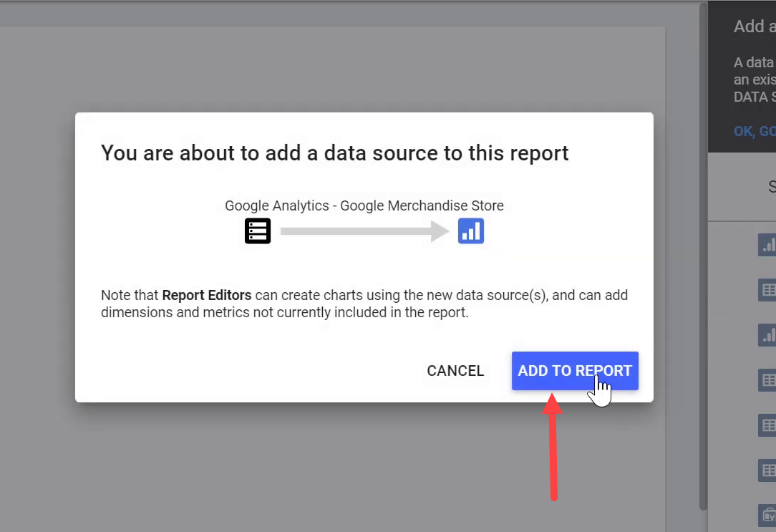Click the 'You are about to add a data source' heading
This screenshot has height=532, width=776.
334,153
